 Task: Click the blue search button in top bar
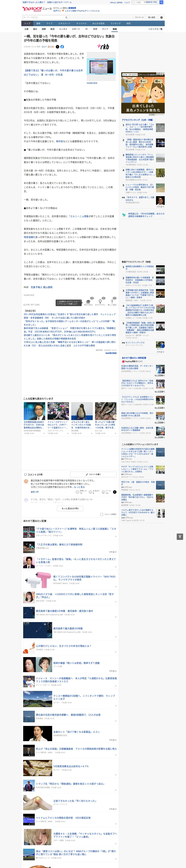click(161, 2)
